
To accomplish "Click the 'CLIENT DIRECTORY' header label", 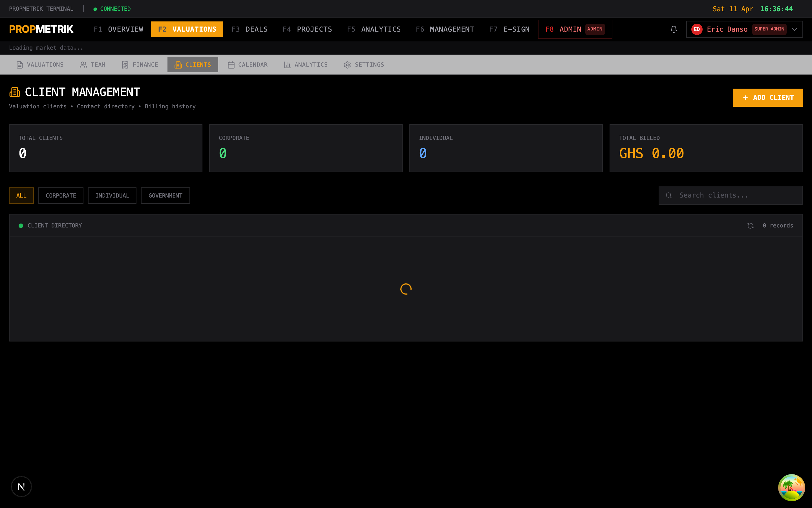I will [55, 226].
